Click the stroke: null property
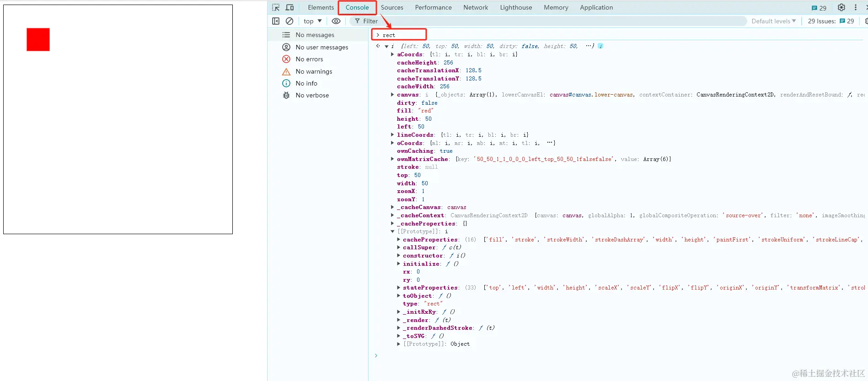 (x=417, y=167)
